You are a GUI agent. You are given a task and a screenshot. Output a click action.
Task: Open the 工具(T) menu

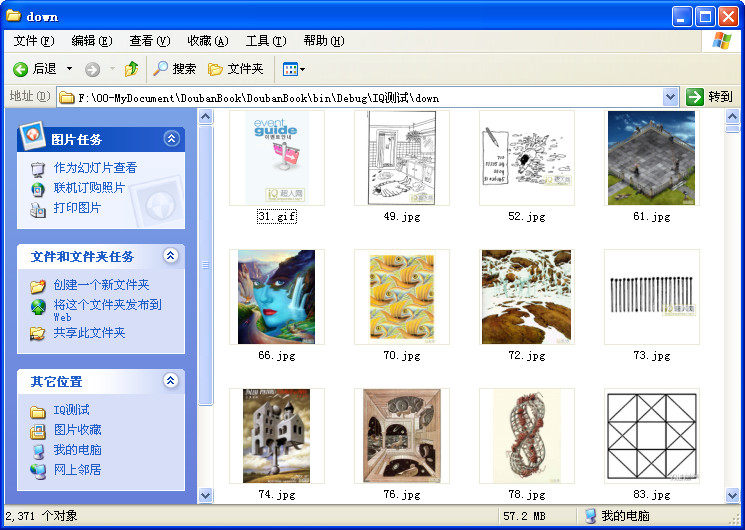pyautogui.click(x=266, y=41)
